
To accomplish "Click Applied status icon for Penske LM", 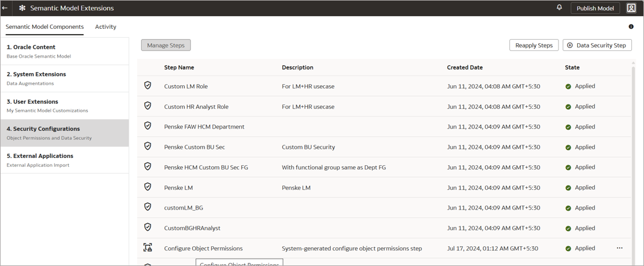I will [568, 188].
